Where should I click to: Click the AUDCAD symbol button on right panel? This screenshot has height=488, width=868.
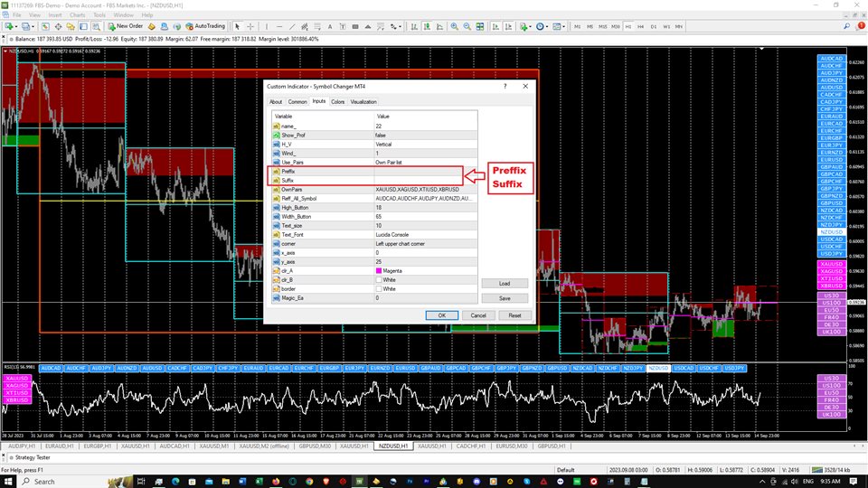832,59
